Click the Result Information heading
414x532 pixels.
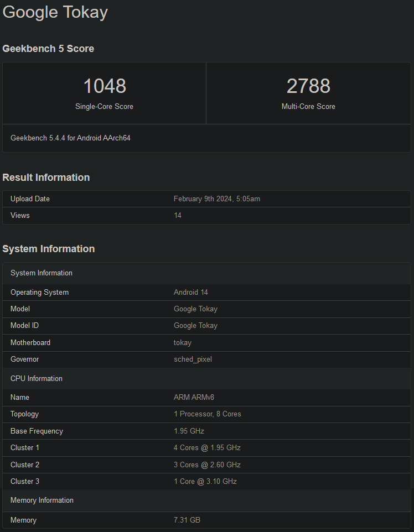(x=46, y=178)
